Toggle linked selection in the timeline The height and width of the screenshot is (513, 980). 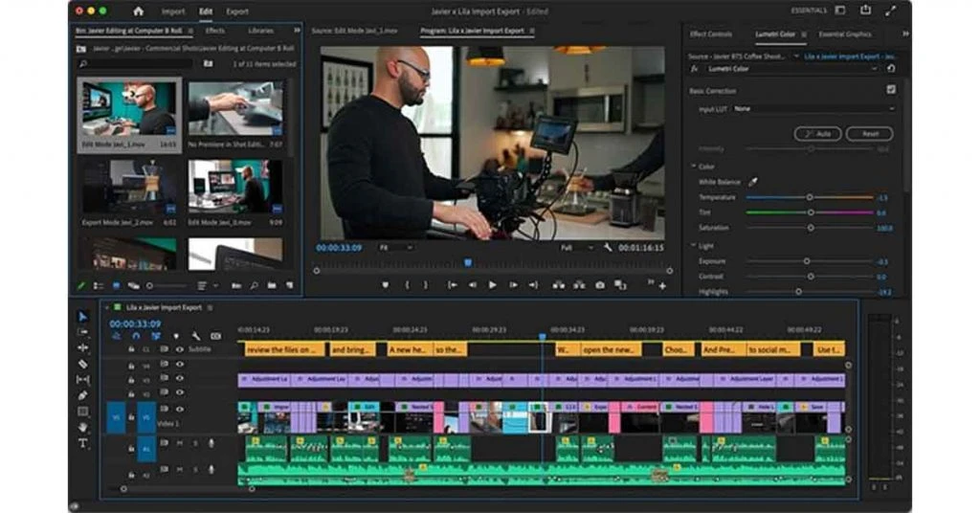[156, 336]
